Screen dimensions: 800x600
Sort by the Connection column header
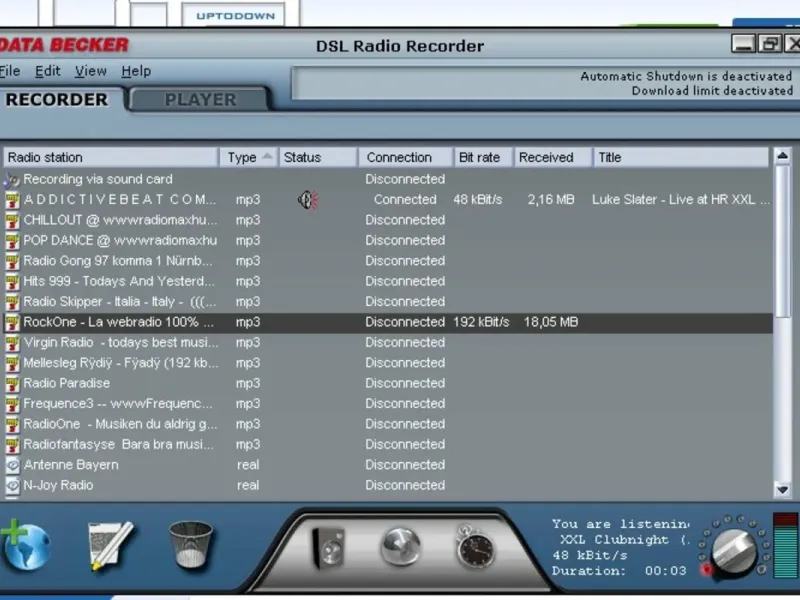click(406, 157)
